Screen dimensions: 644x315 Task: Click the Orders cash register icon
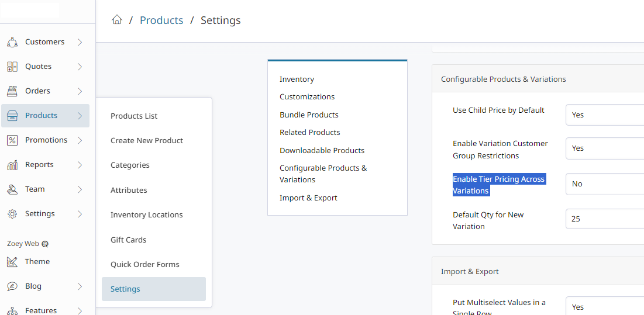tap(12, 91)
